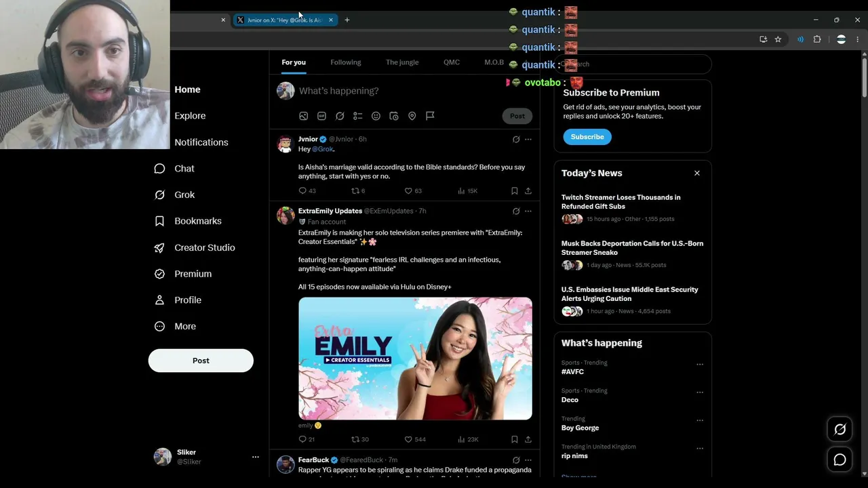The width and height of the screenshot is (868, 488).
Task: Ask Grok about the FearBuck post
Action: click(x=516, y=460)
